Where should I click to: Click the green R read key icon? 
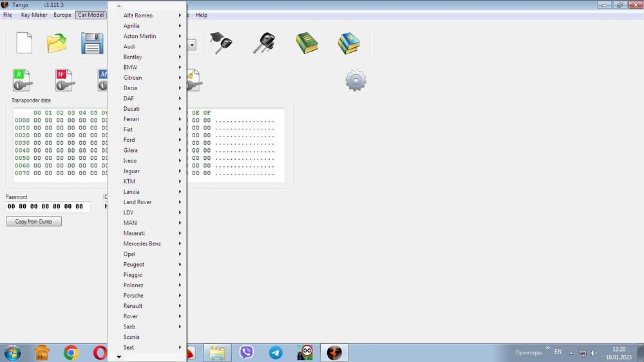22,80
